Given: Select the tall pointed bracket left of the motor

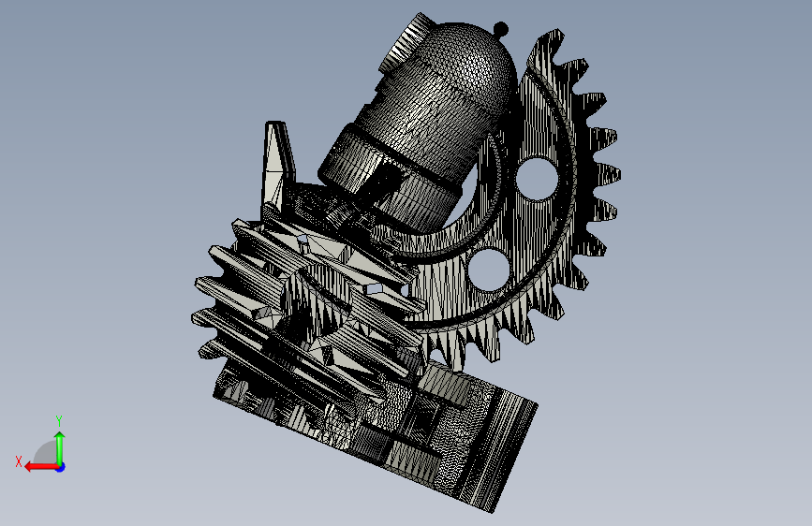Looking at the screenshot, I should [x=277, y=166].
